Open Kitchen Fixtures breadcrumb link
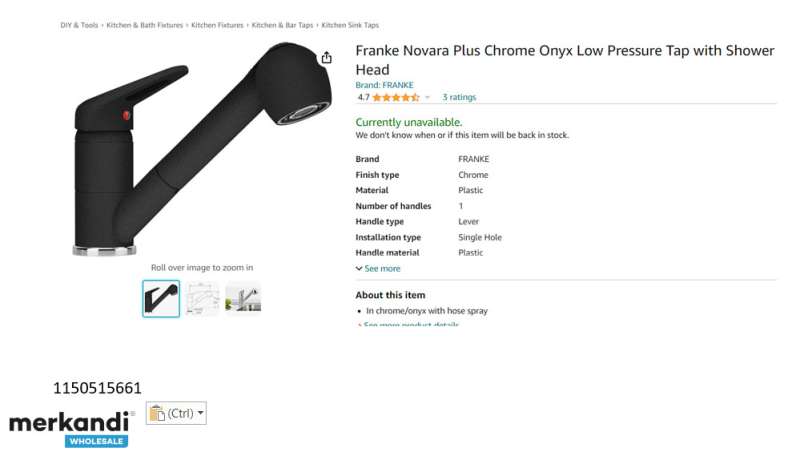The image size is (800, 456). pyautogui.click(x=217, y=25)
